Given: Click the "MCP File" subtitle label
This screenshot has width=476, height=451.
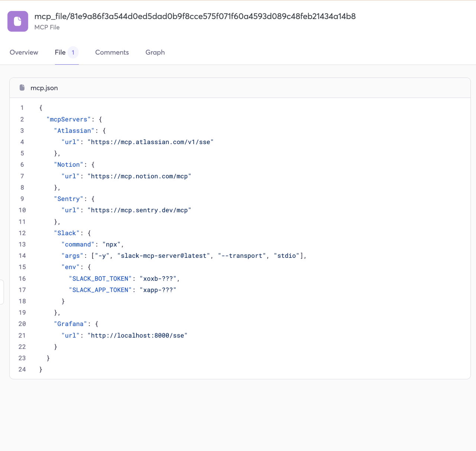Looking at the screenshot, I should point(47,27).
